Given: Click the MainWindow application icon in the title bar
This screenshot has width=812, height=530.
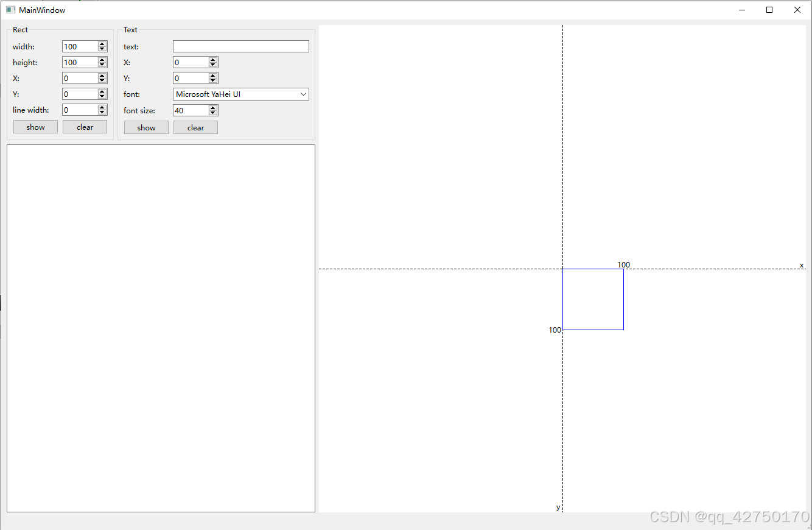Looking at the screenshot, I should pyautogui.click(x=10, y=10).
